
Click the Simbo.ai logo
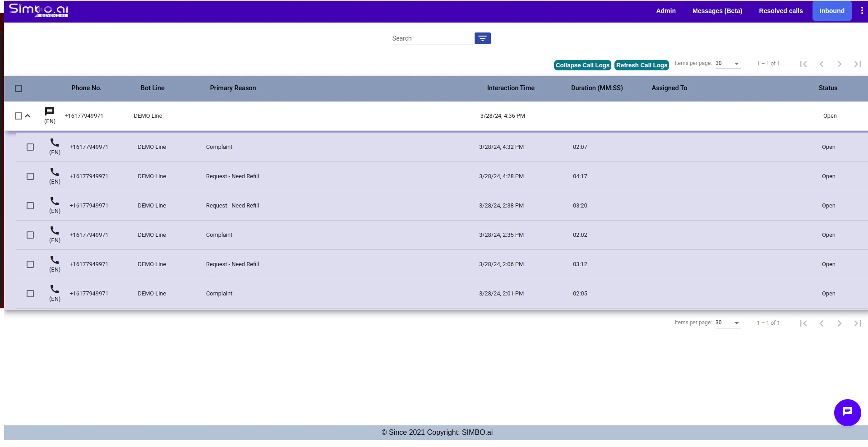(38, 10)
